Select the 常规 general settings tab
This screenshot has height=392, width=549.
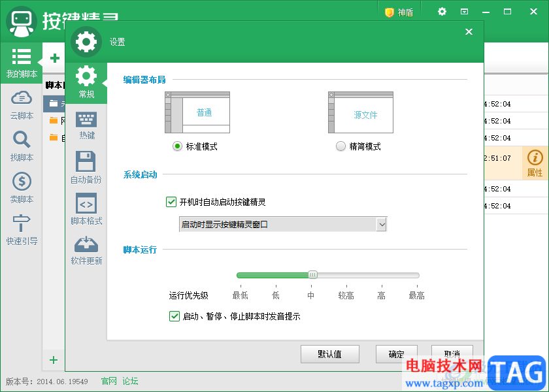tap(86, 84)
